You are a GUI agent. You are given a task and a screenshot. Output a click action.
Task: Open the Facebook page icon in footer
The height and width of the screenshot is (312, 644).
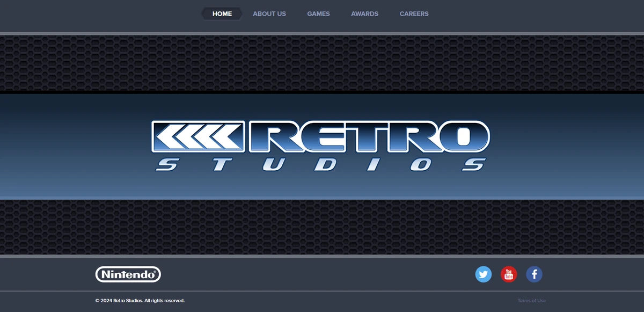click(x=534, y=274)
